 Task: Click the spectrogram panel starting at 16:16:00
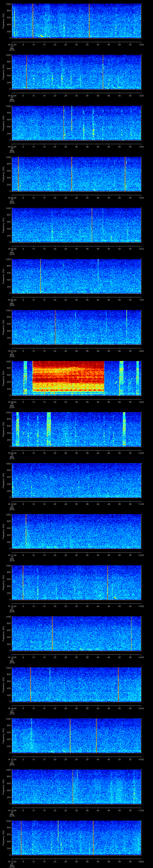[76, 786]
